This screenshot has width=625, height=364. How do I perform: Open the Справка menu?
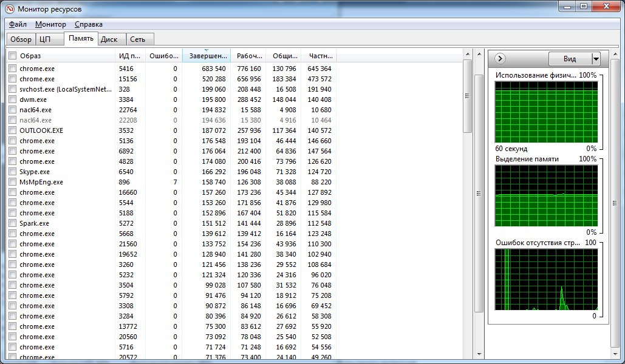pyautogui.click(x=89, y=24)
